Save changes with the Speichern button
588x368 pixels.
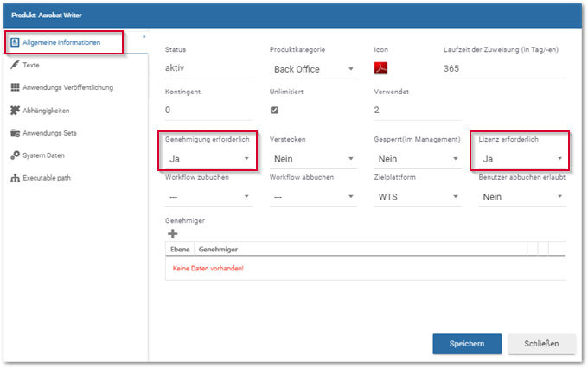coord(467,344)
